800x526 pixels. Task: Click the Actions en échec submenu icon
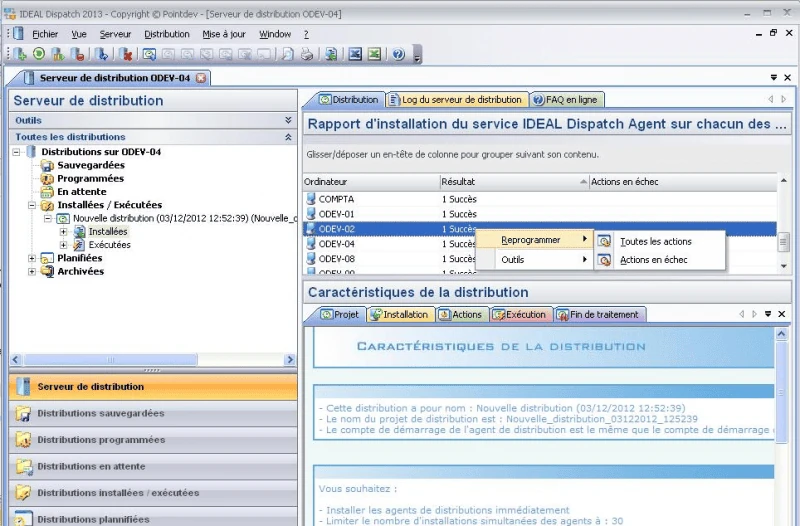pyautogui.click(x=605, y=260)
